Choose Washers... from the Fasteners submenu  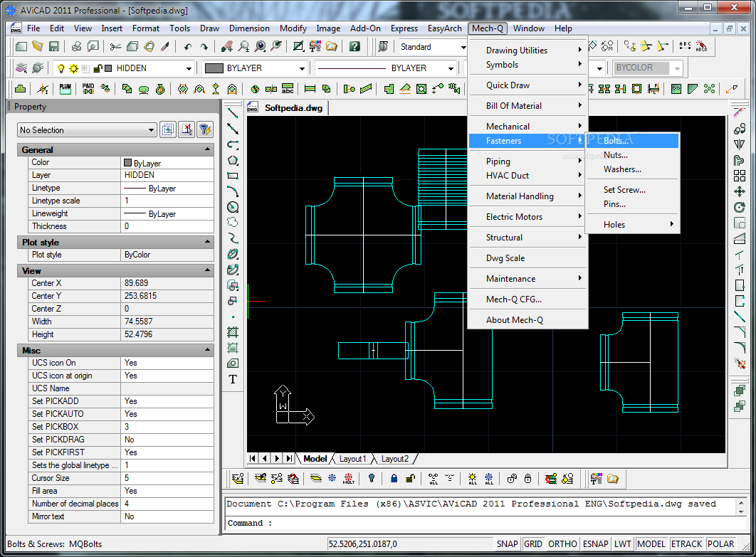[x=633, y=169]
